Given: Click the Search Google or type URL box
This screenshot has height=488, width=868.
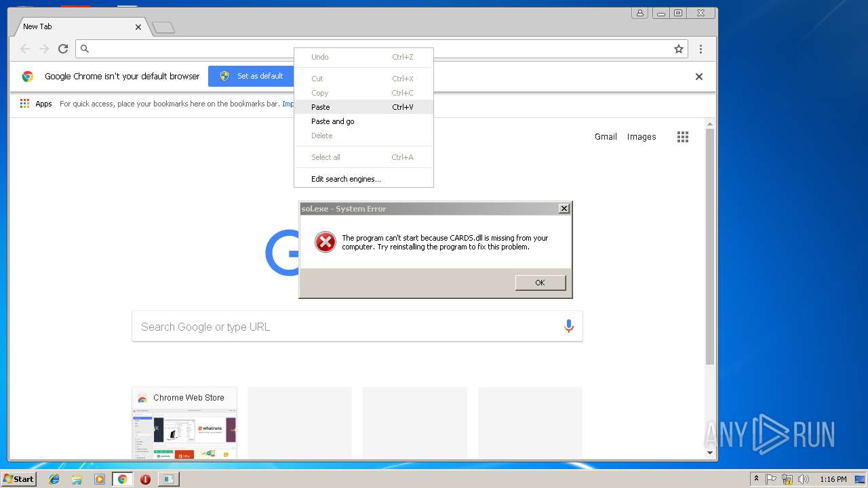Looking at the screenshot, I should click(x=357, y=327).
